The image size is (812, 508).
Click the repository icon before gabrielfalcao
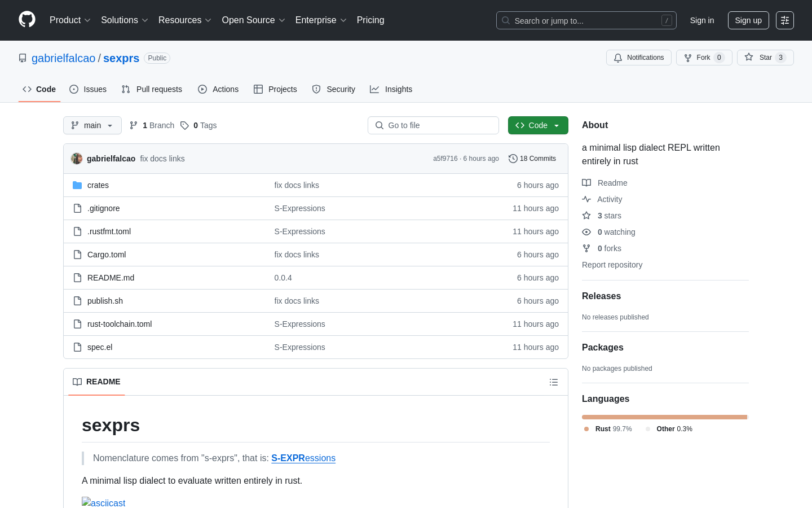coord(23,58)
